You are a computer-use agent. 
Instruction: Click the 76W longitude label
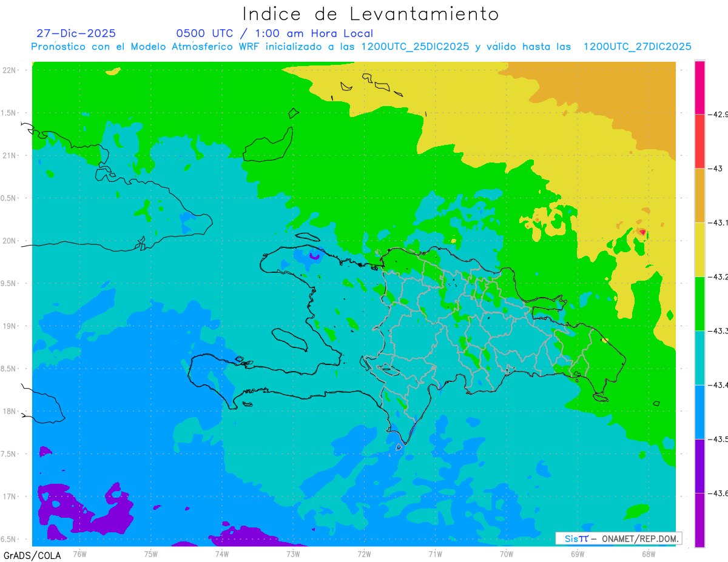point(79,553)
